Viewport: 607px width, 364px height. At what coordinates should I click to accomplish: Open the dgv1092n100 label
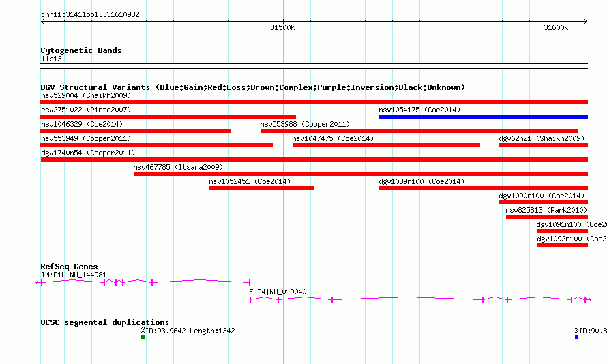[x=572, y=239]
